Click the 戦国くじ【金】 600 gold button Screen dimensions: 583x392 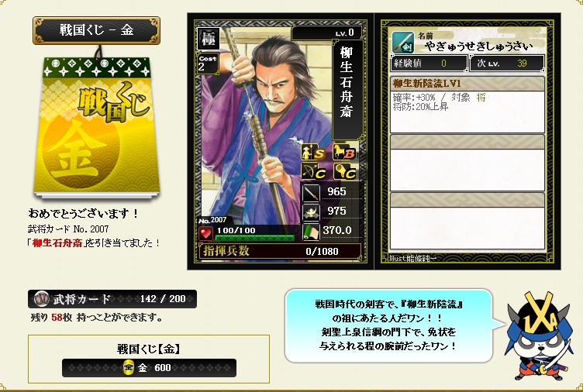[149, 368]
